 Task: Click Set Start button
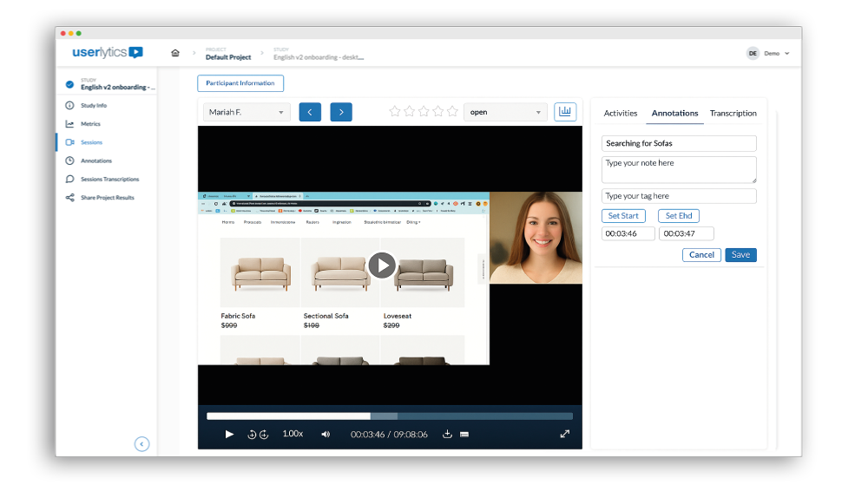(623, 216)
